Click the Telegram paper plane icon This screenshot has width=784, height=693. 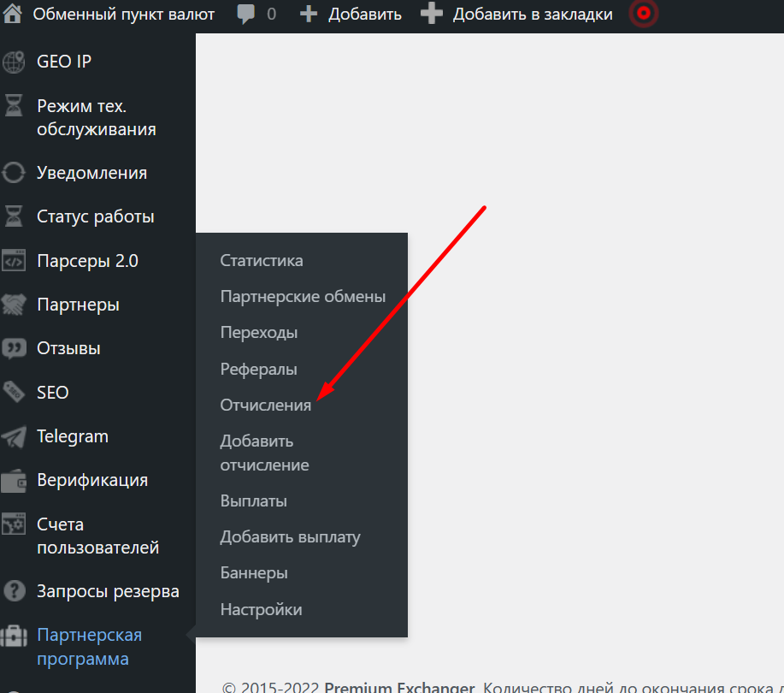[x=14, y=436]
